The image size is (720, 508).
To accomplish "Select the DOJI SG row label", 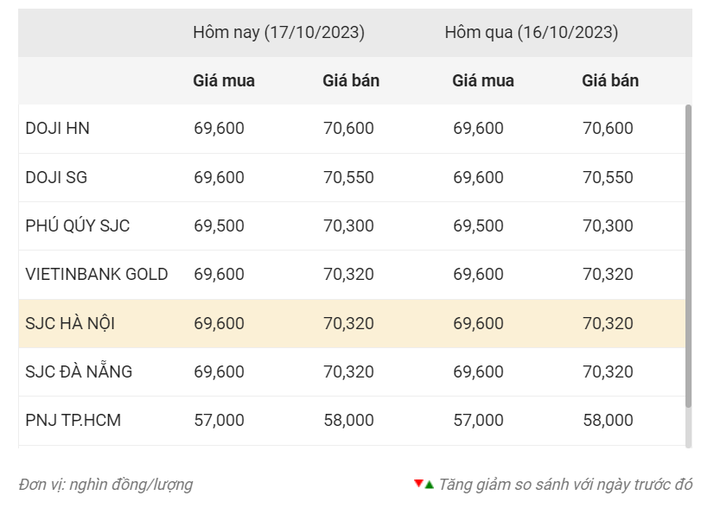I will 56,177.
